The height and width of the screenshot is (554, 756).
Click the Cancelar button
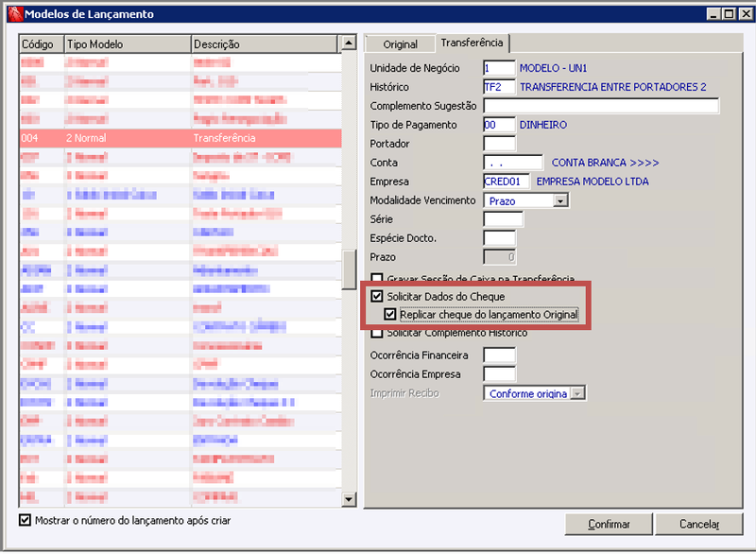click(698, 524)
